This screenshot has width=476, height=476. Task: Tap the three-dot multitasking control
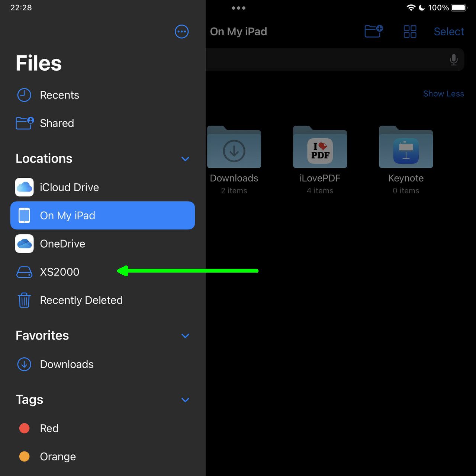click(x=238, y=8)
